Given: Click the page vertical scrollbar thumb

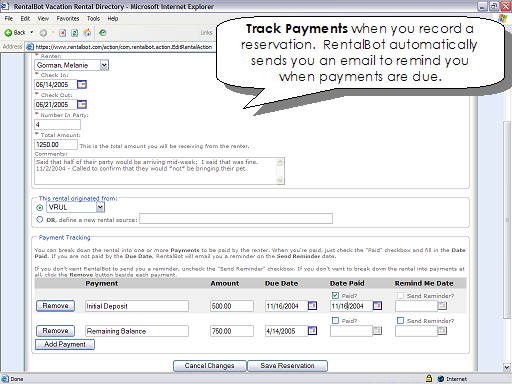Looking at the screenshot, I should [x=507, y=220].
